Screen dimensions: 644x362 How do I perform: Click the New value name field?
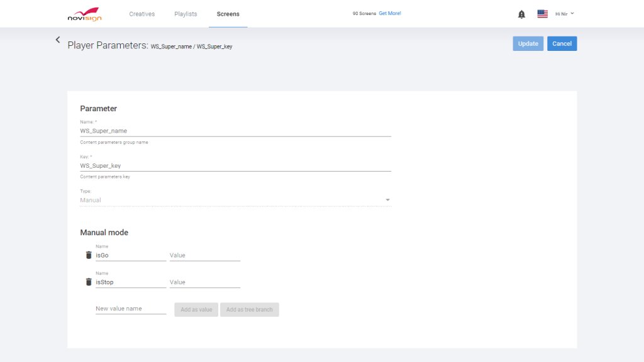[x=130, y=309]
